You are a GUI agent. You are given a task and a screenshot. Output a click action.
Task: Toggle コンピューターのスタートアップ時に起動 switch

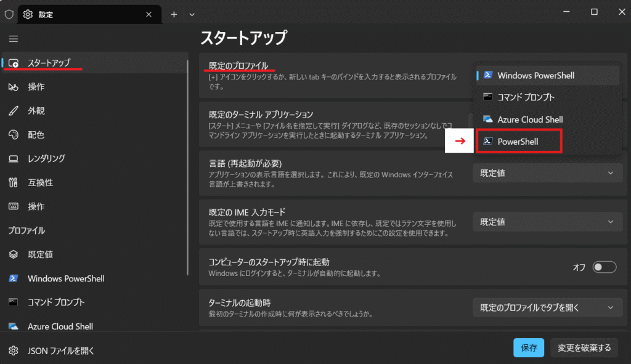coord(605,267)
